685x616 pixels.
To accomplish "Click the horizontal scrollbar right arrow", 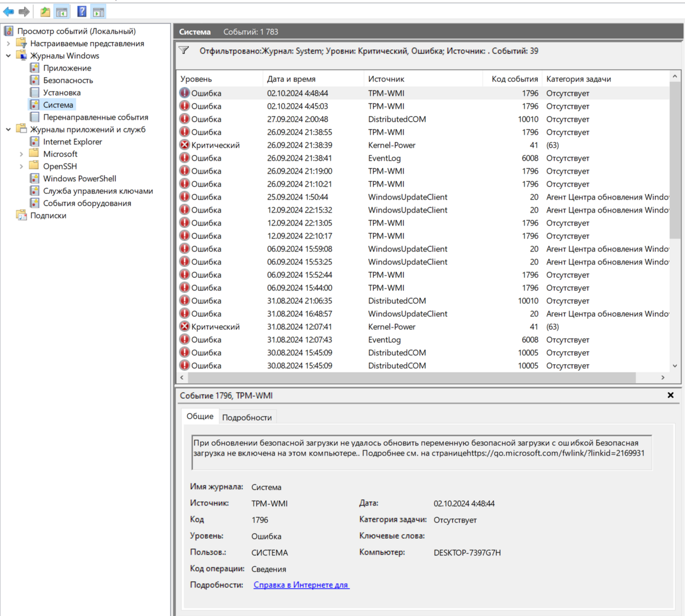I will coord(662,377).
